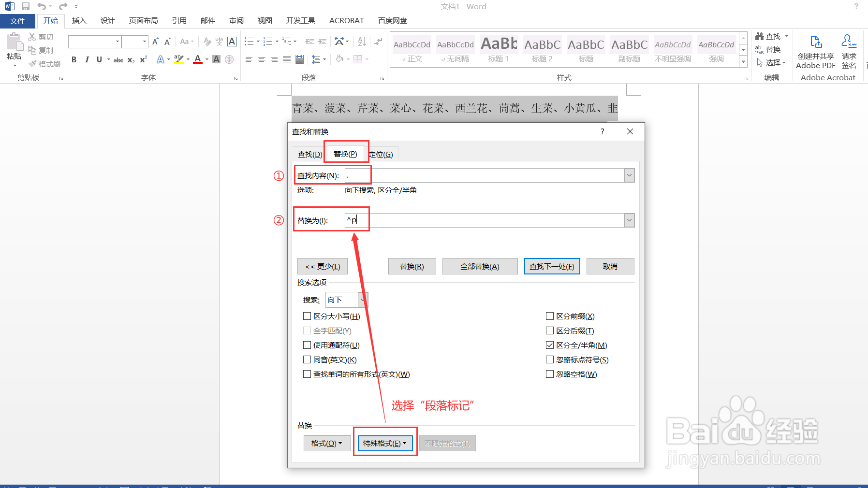The image size is (868, 488).
Task: Open the 插入 ribbon tab
Action: (x=78, y=20)
